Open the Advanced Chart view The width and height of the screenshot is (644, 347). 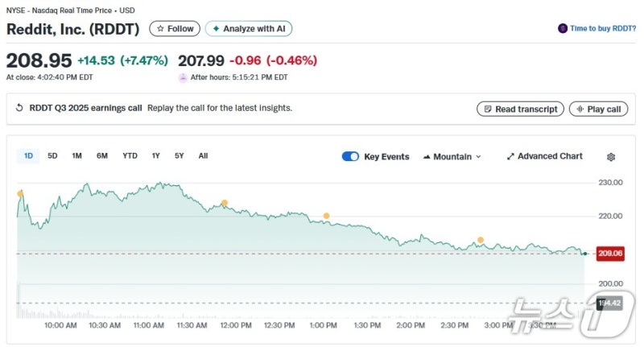[544, 156]
